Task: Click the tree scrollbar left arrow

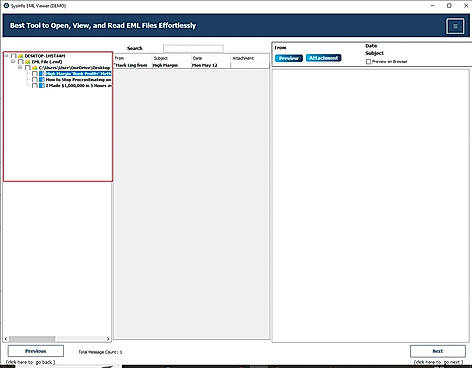Action: [x=6, y=339]
